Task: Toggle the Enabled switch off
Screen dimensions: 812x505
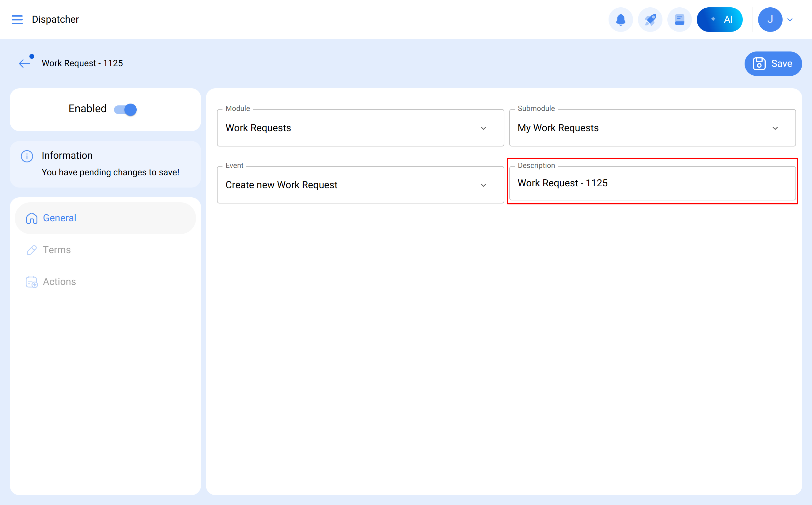Action: click(x=126, y=109)
